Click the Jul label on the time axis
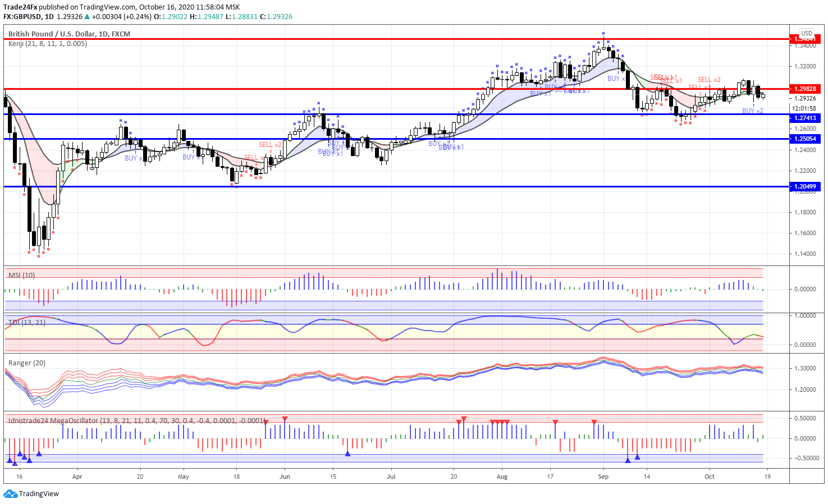The image size is (828, 504). [x=391, y=476]
